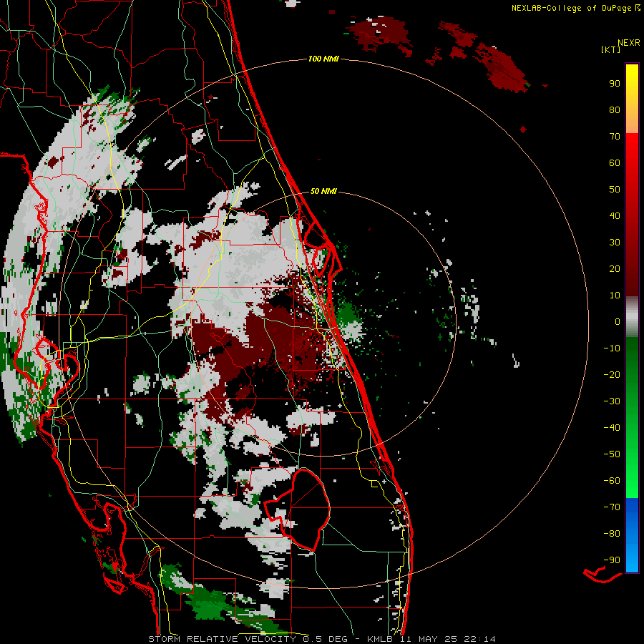
Task: Click the 80 value on the velocity scale
Action: tap(615, 110)
